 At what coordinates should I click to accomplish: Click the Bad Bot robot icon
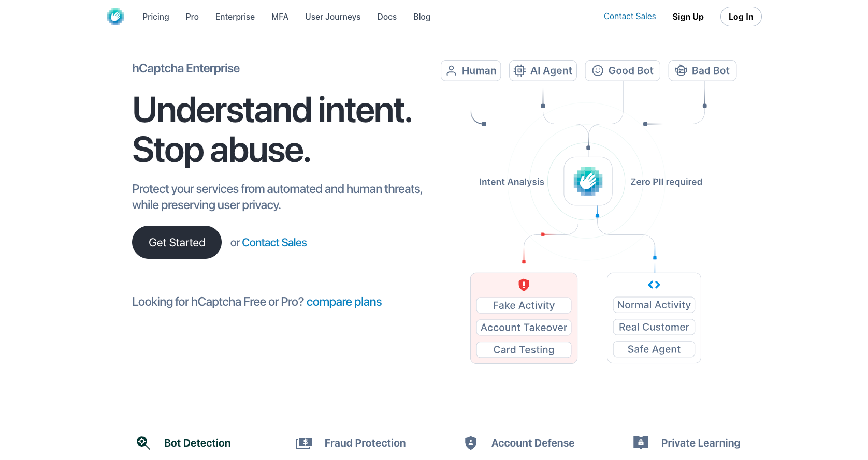point(681,70)
